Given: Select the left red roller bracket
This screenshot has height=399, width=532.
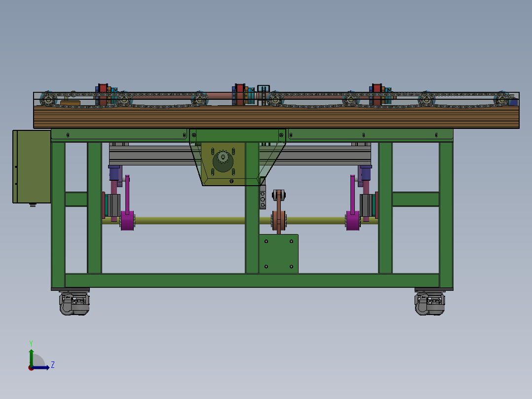Looking at the screenshot, I should coord(103,94).
